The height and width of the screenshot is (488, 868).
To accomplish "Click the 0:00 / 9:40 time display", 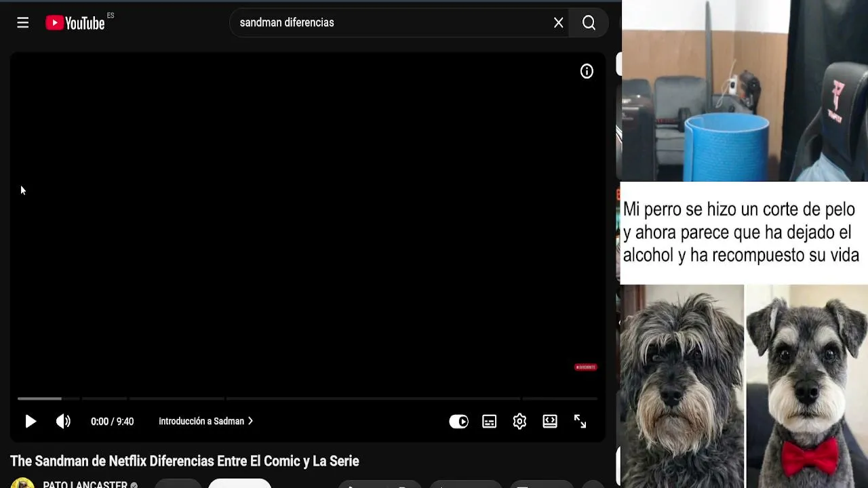I will [x=113, y=422].
